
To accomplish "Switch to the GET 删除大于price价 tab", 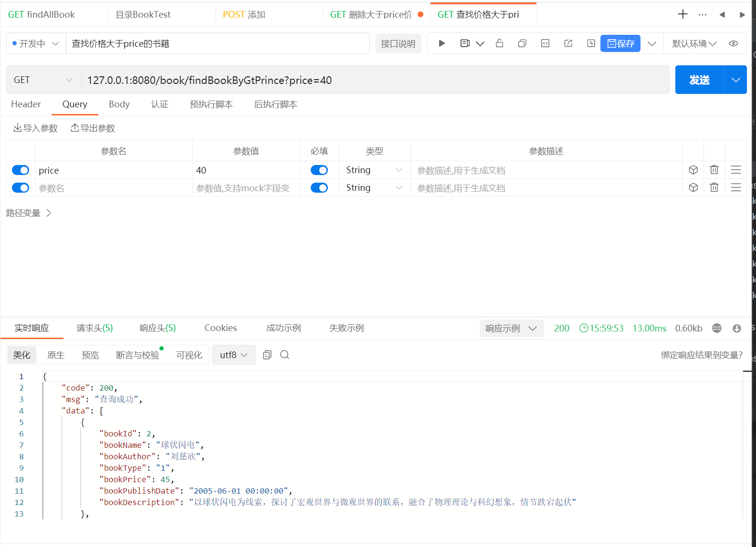I will 371,14.
